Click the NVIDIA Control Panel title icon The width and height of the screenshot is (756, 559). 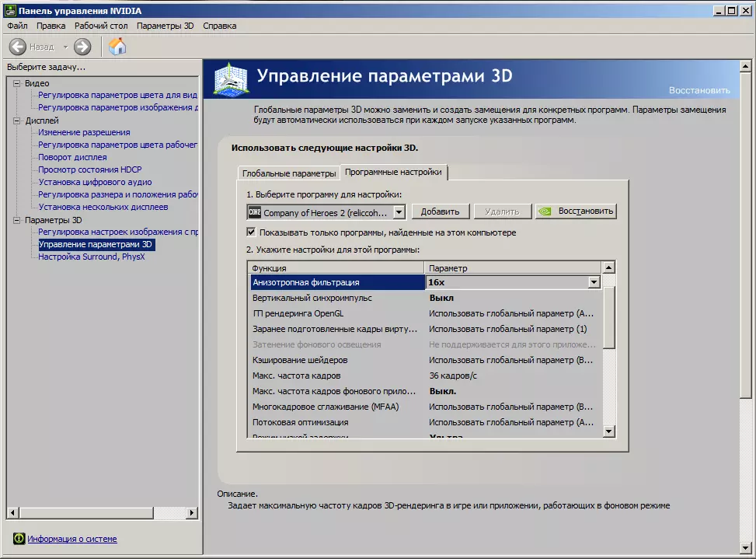pyautogui.click(x=10, y=11)
